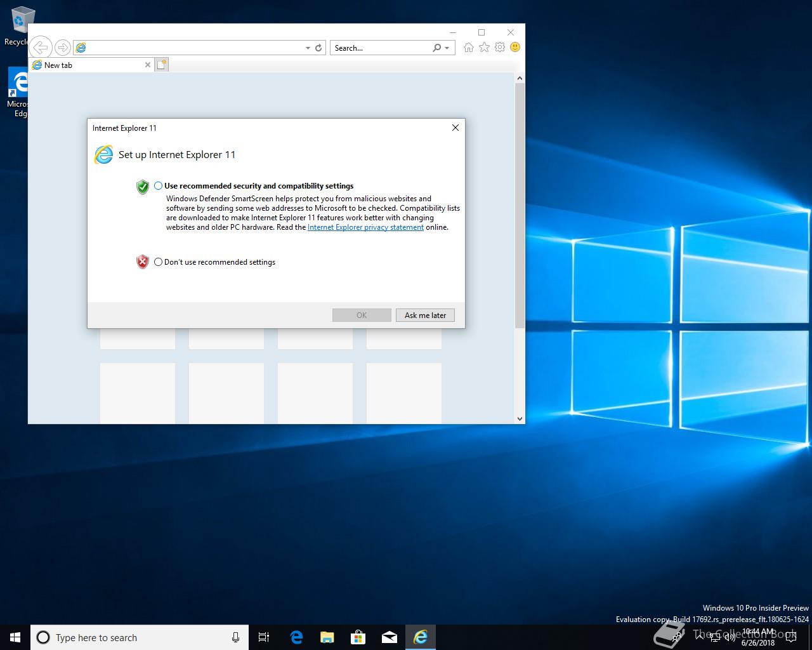Minimize the Internet Explorer window
Viewport: 812px width, 650px height.
coord(452,32)
